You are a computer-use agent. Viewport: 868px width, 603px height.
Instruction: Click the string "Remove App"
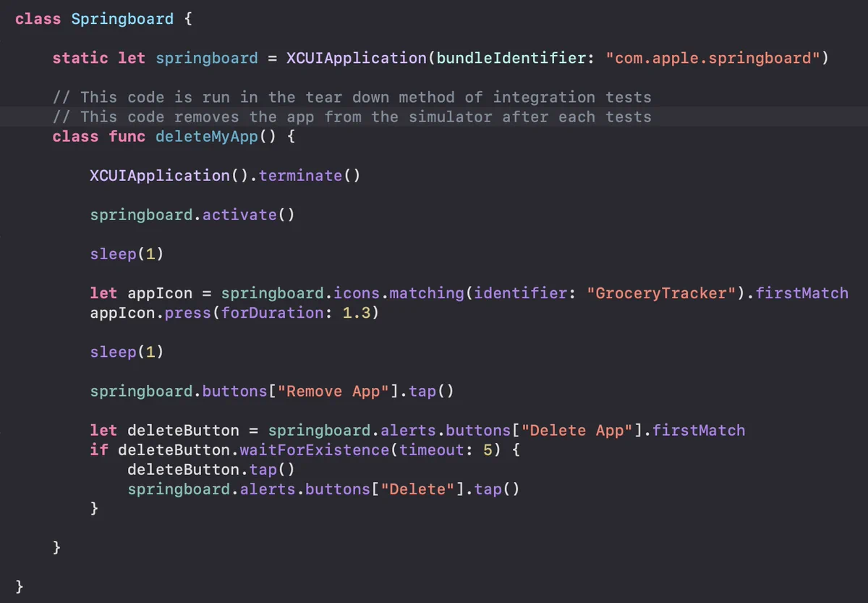click(334, 391)
